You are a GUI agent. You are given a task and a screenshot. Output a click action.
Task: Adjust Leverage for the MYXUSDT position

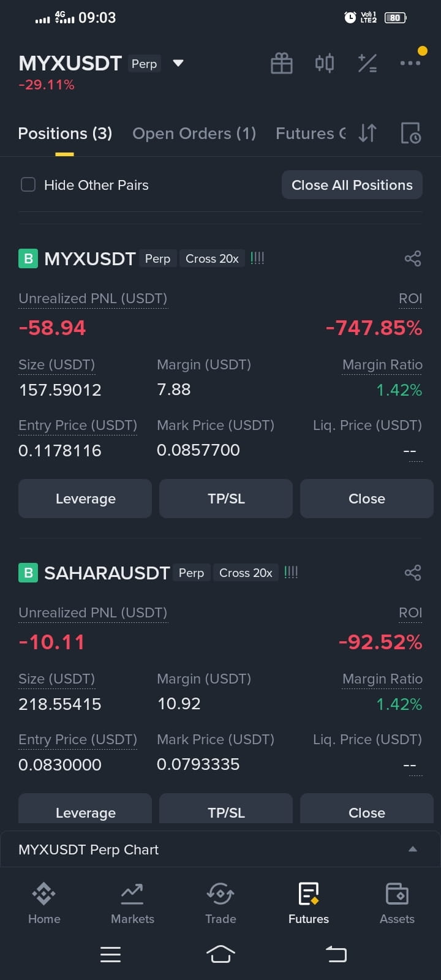coord(85,499)
